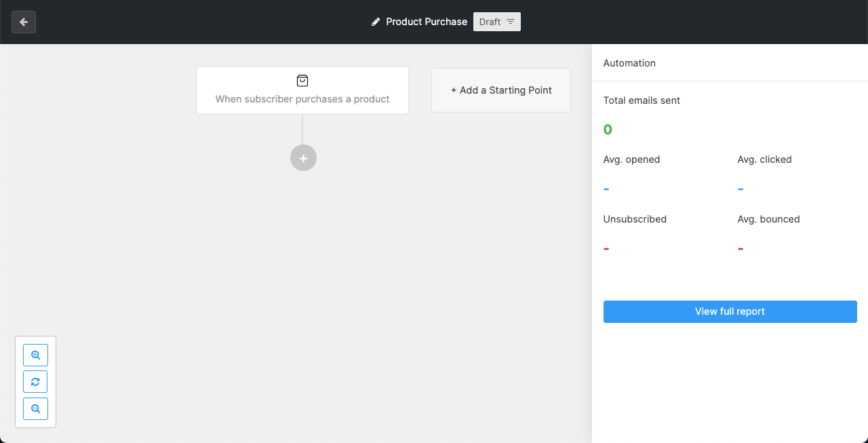
Task: Click the Avg. opened label
Action: click(x=631, y=159)
